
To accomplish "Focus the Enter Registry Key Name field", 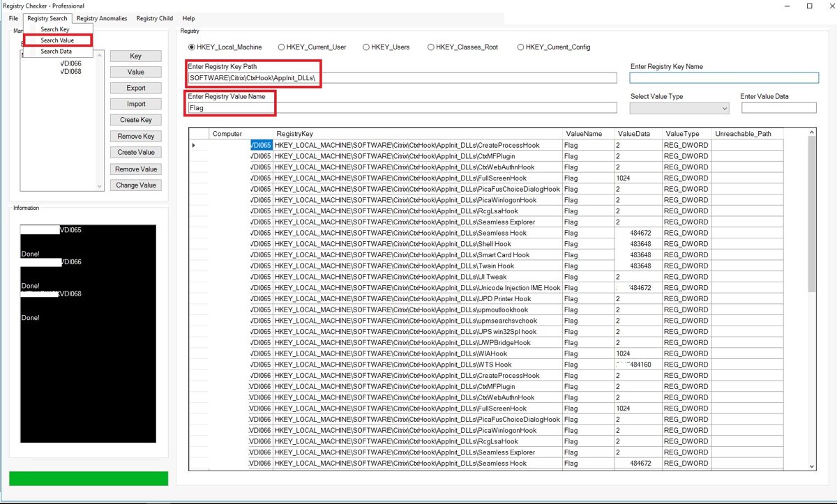I will (724, 78).
